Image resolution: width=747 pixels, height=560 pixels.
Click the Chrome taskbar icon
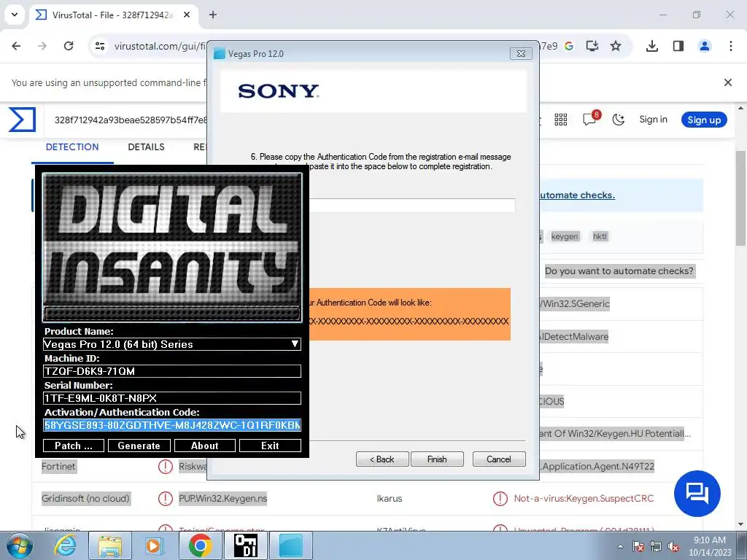(200, 545)
